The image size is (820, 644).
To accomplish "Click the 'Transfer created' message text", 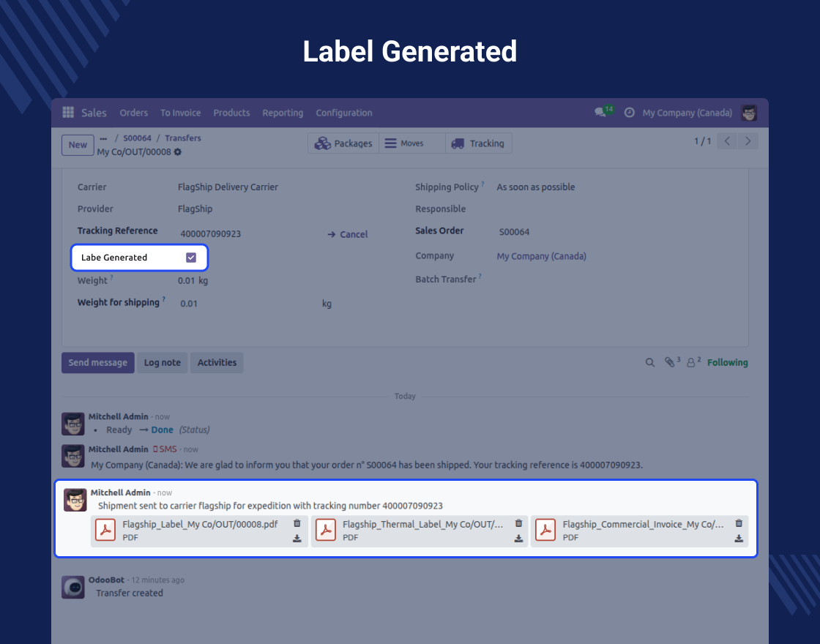I will (x=129, y=593).
